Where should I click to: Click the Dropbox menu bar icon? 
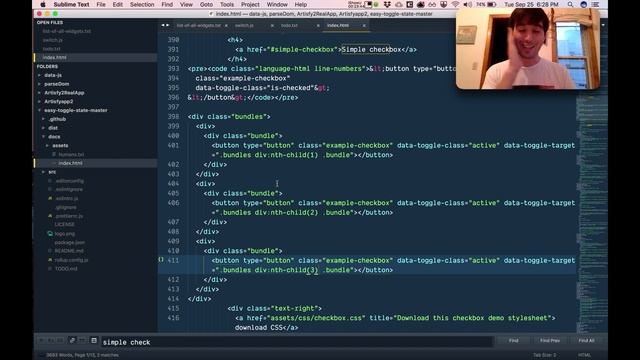387,4
